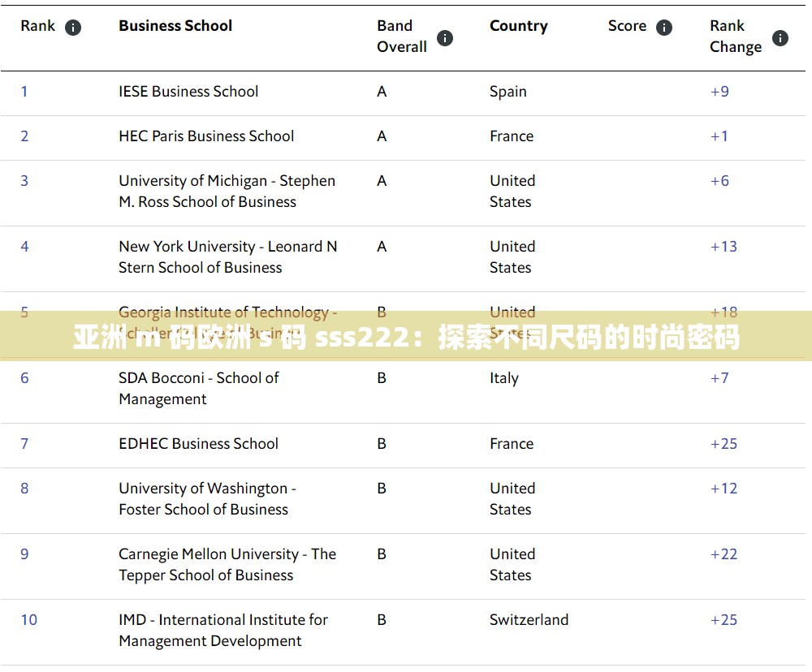Image resolution: width=812 pixels, height=672 pixels.
Task: Select HEC Paris Business School
Action: coord(206,136)
